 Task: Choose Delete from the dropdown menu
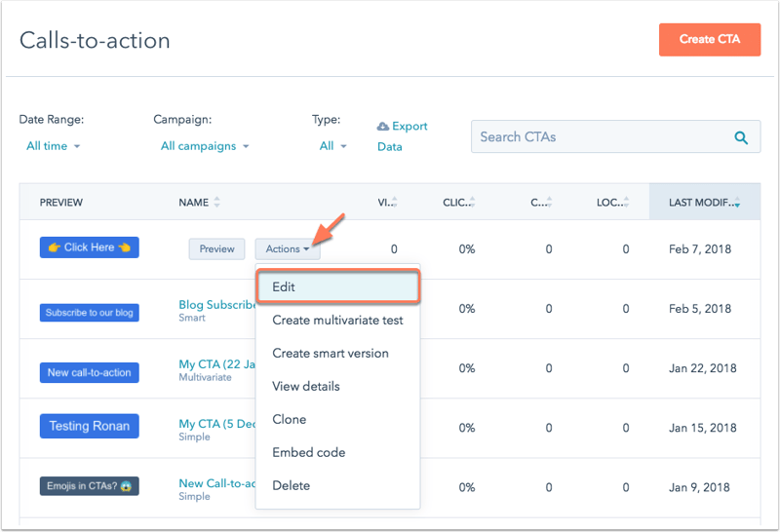coord(291,485)
